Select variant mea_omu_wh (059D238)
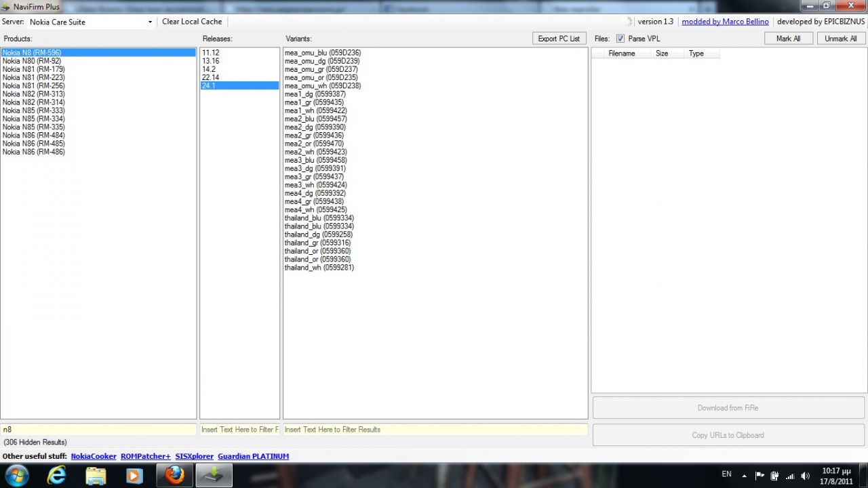 435,85
